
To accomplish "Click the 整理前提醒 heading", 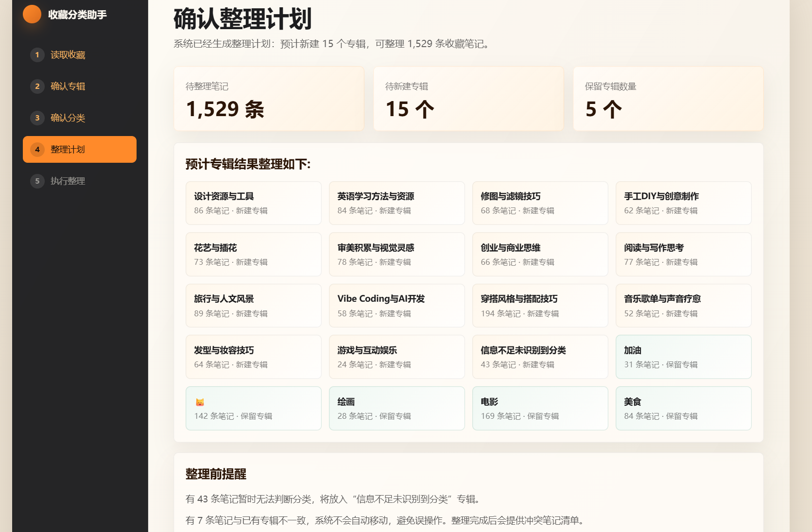I will pos(216,474).
